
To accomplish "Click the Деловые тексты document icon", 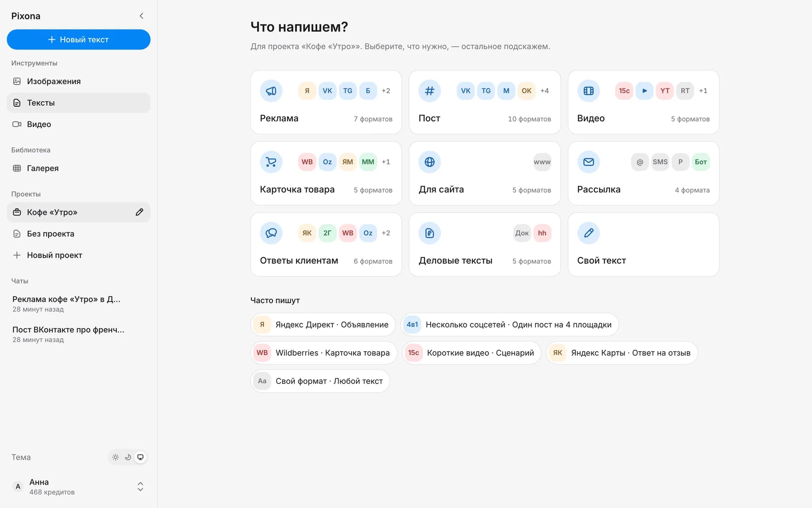I will tap(430, 233).
